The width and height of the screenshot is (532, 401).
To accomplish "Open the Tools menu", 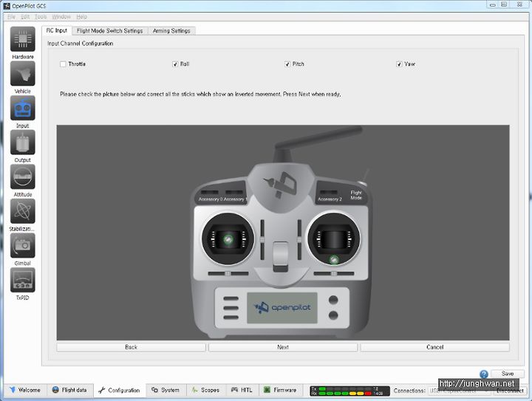I will (x=41, y=16).
